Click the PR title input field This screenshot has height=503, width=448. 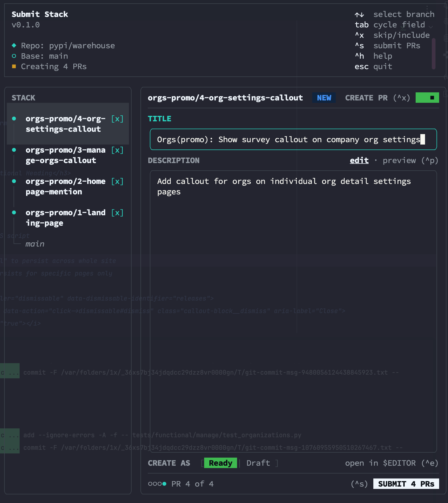[293, 139]
